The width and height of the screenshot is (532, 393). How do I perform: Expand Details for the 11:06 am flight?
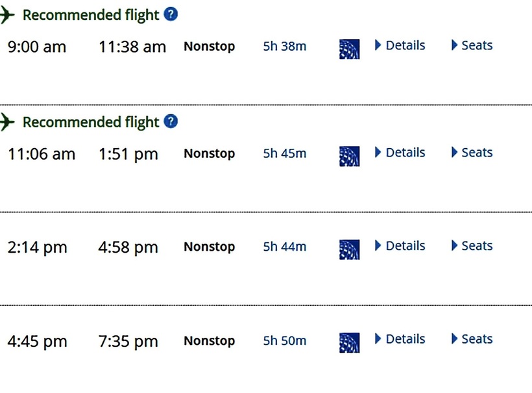[400, 153]
